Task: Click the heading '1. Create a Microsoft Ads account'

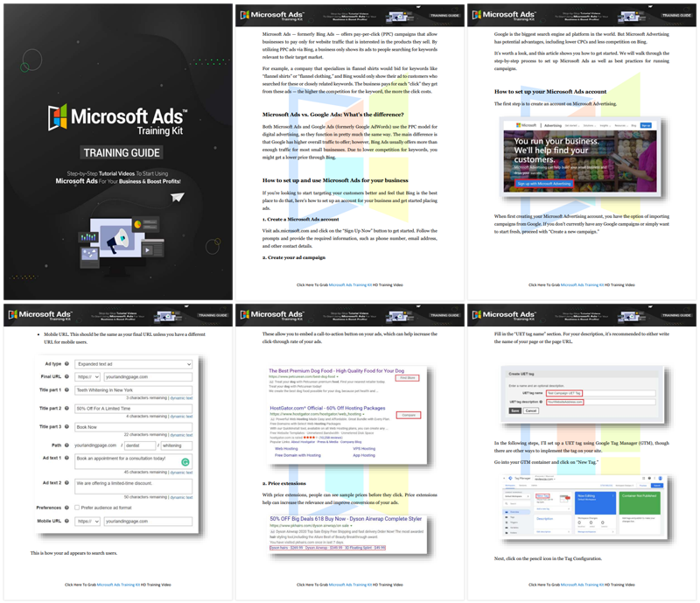Action: 300,220
